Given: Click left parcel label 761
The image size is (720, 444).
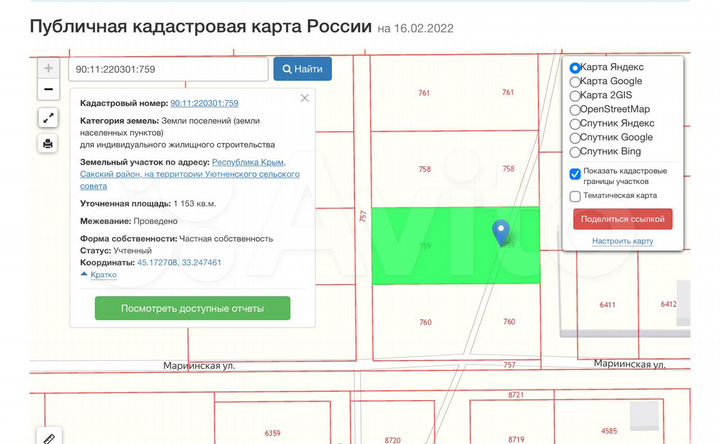Looking at the screenshot, I should [x=424, y=93].
